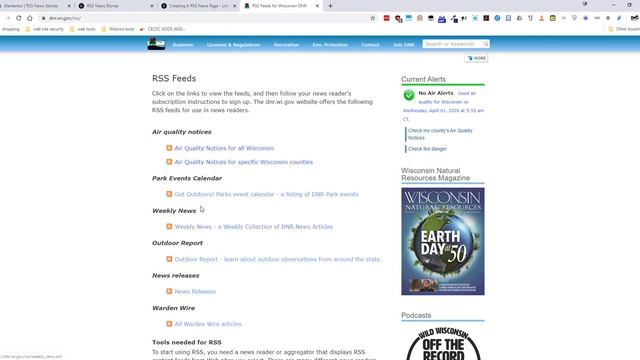The height and width of the screenshot is (360, 640).
Task: Click the search magnifier icon in site search
Action: tap(486, 44)
